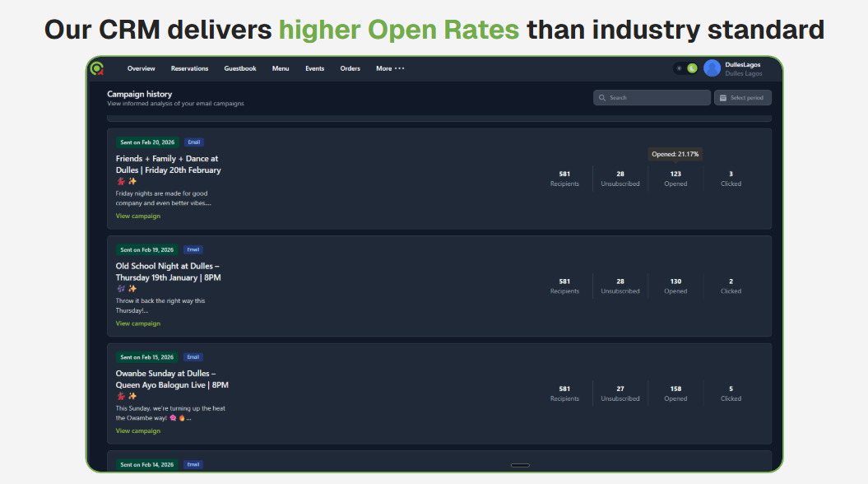Click the bottom drag handle bar
The image size is (868, 484).
520,465
